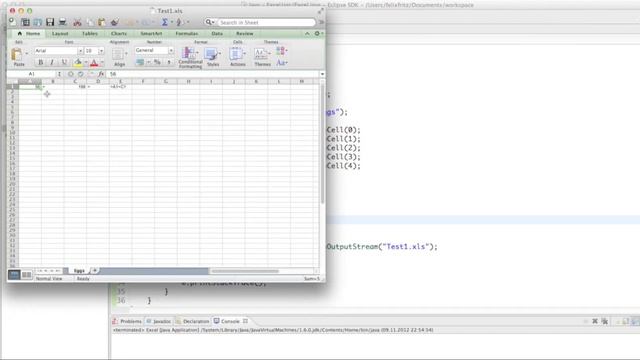Select the Eggs sheet tab

[x=79, y=271]
